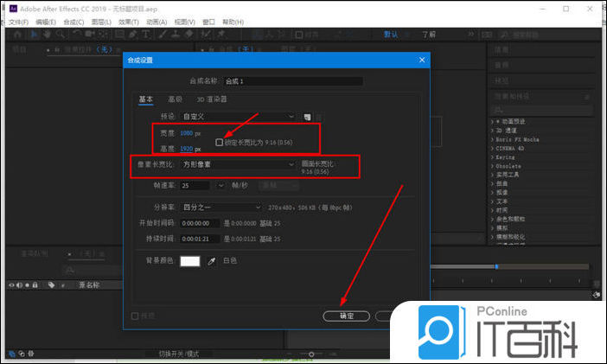Open the 预设 preset dropdown showing 自定义
This screenshot has height=364, width=607.
pyautogui.click(x=239, y=117)
